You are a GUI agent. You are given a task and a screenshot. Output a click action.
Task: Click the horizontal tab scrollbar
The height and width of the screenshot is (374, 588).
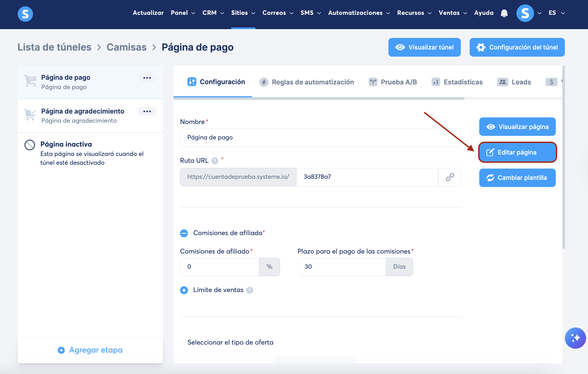pyautogui.click(x=319, y=98)
